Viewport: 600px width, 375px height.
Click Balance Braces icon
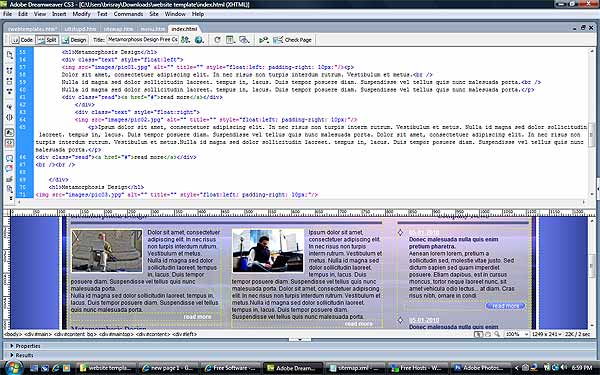[10, 117]
